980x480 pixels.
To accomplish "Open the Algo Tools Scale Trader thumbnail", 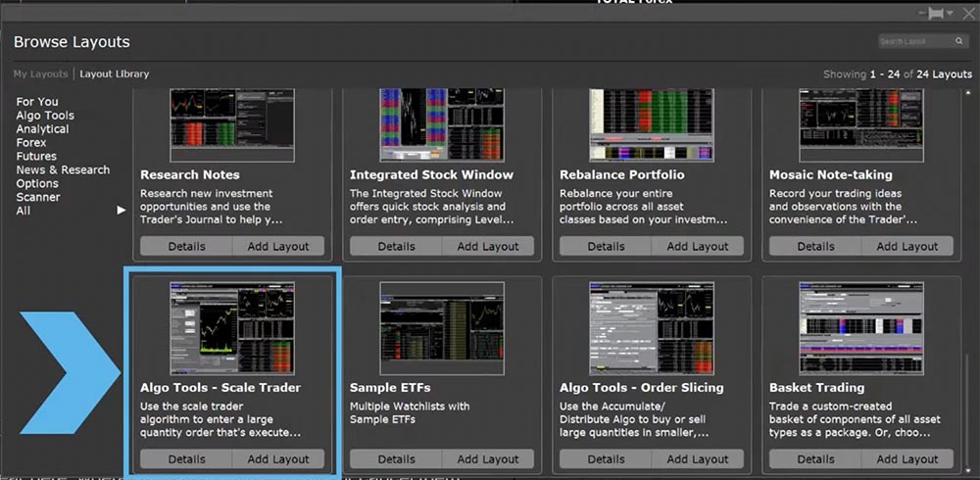I will click(232, 328).
